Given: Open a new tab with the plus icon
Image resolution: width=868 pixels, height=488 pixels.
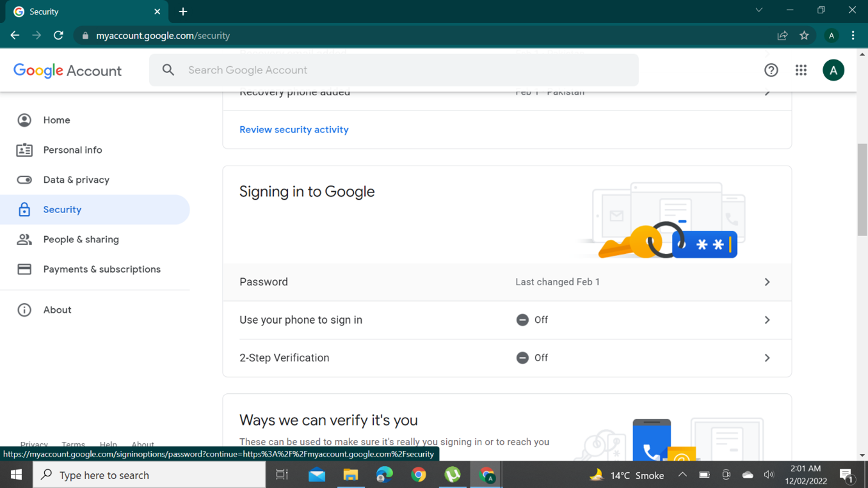Looking at the screenshot, I should coord(183,12).
